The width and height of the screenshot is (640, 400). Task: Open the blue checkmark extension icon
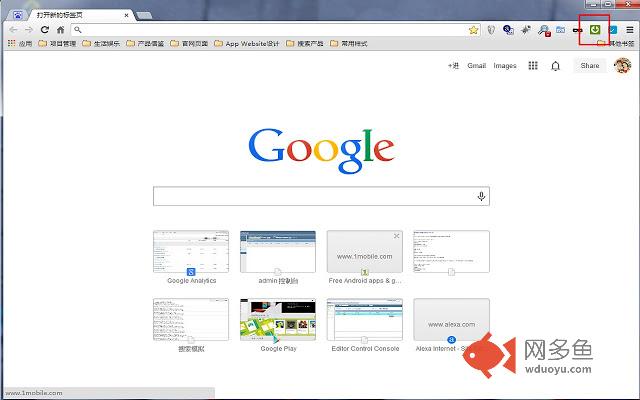613,30
